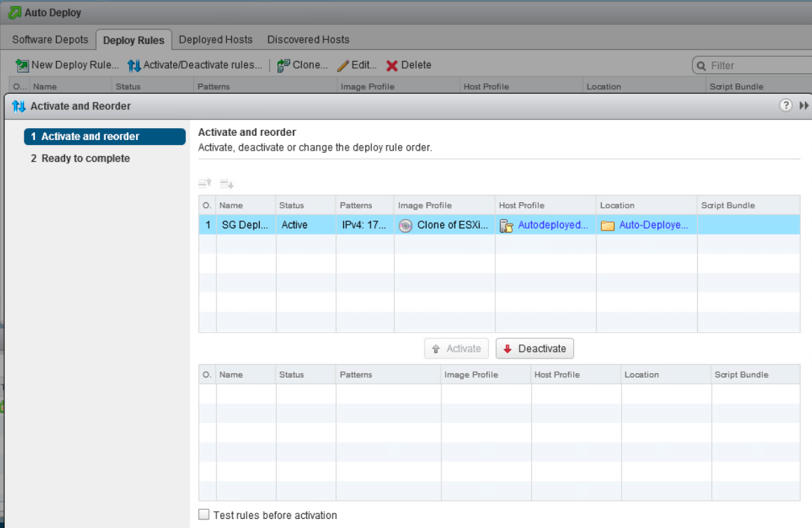Click Image Profile header in background Deploy Rules list
Screen dimensions: 812x528
tap(398, 86)
